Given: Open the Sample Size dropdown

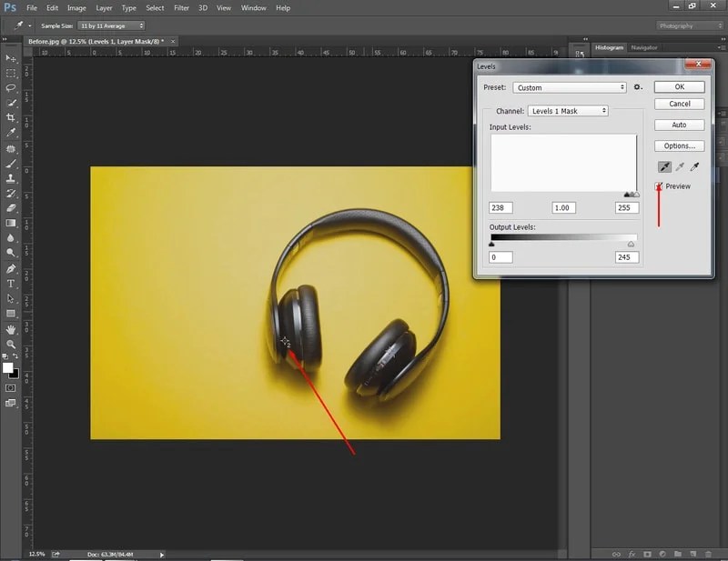Looking at the screenshot, I should tap(112, 25).
